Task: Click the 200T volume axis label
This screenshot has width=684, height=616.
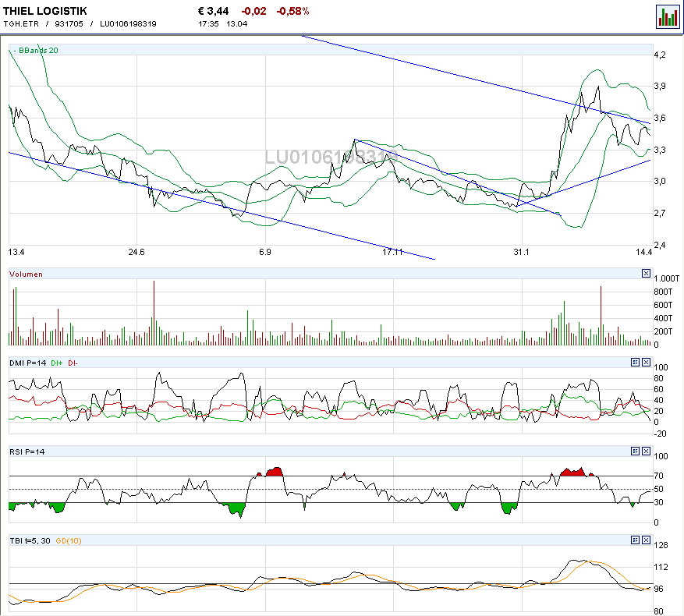Action: click(663, 331)
